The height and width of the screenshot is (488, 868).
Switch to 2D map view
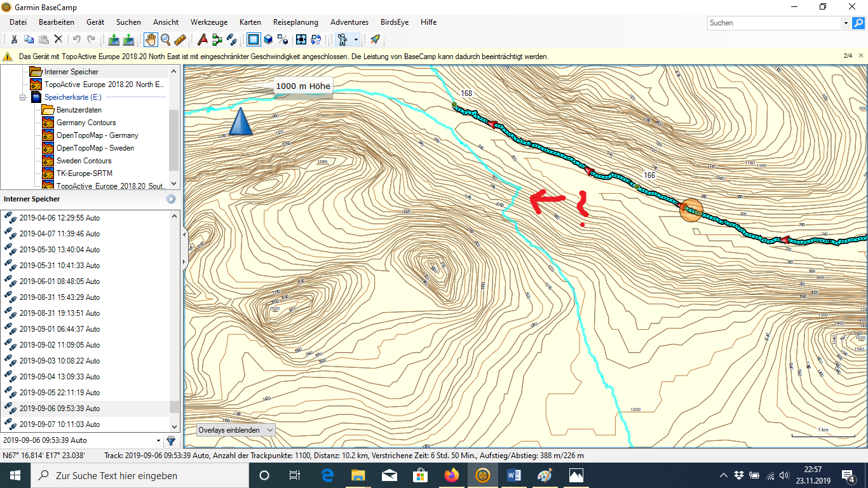(x=254, y=39)
